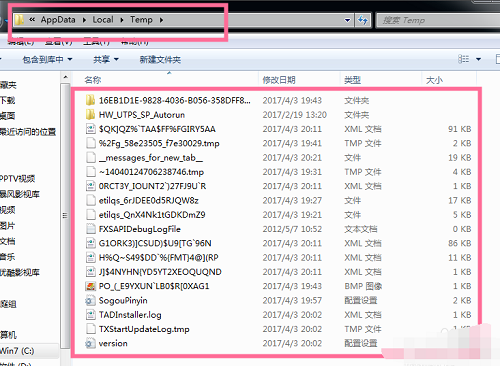Screen dimensions: 500x366
Task: Open 音乐 library in navigation pane
Action: [x=8, y=257]
